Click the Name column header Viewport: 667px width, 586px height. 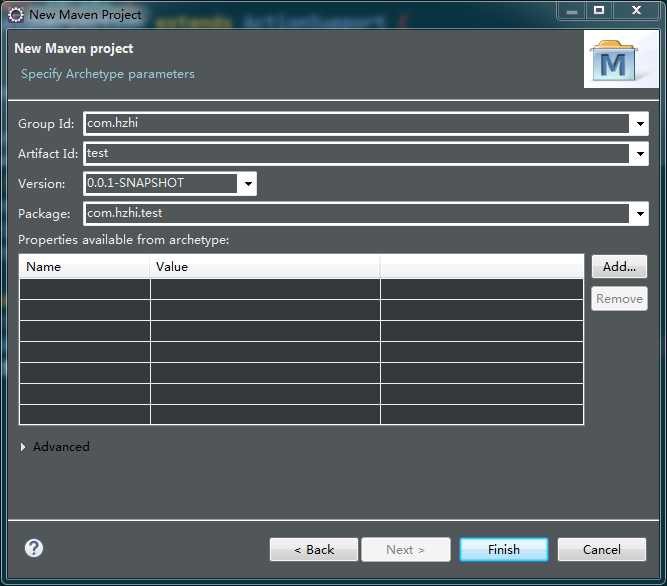pos(85,267)
